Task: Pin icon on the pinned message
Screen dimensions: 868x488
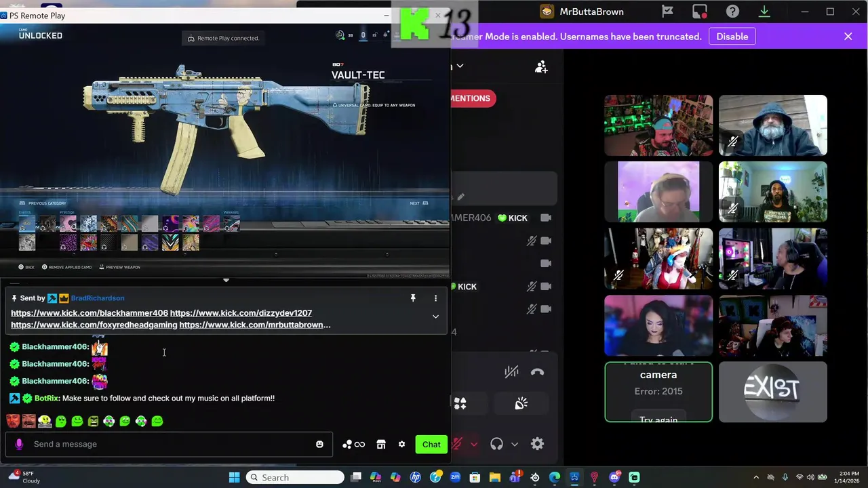Action: [412, 298]
